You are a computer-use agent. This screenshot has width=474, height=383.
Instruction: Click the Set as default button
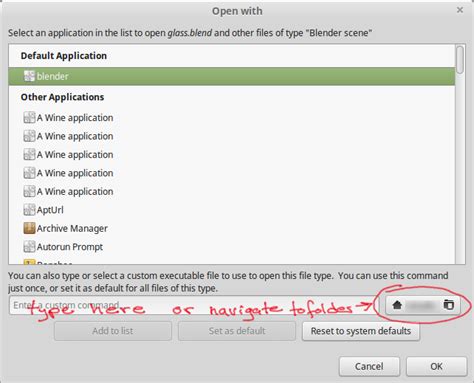237,331
